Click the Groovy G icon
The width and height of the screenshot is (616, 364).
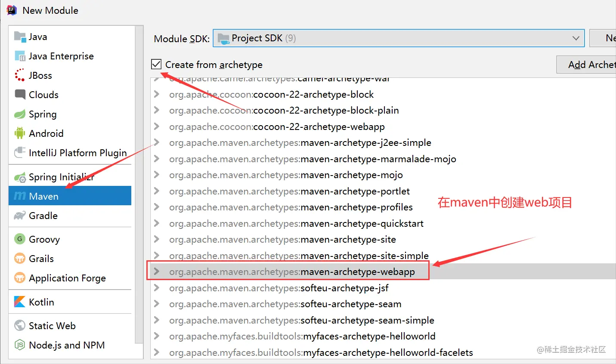(x=20, y=239)
